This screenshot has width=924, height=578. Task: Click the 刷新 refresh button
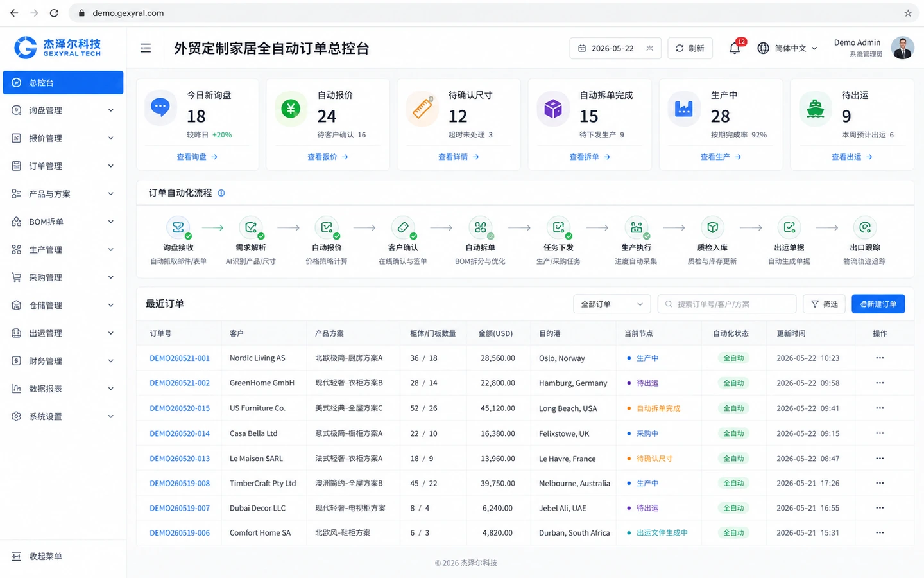point(690,48)
